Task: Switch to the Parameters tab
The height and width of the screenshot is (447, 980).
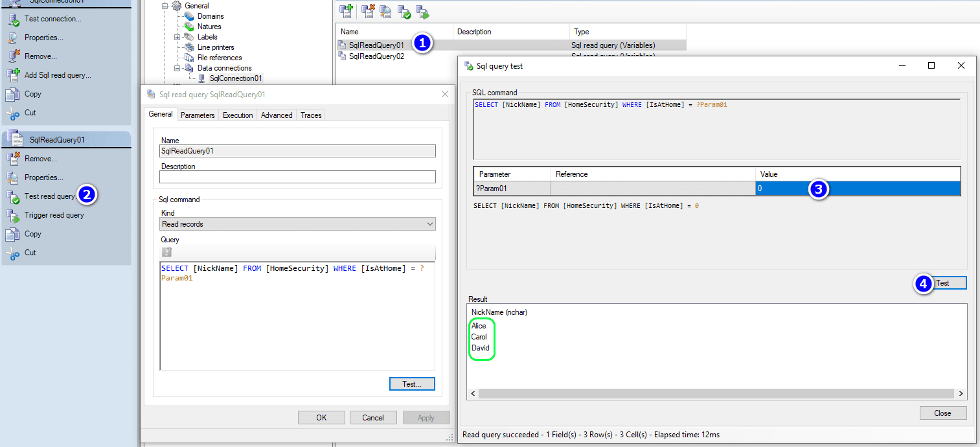Action: (198, 115)
